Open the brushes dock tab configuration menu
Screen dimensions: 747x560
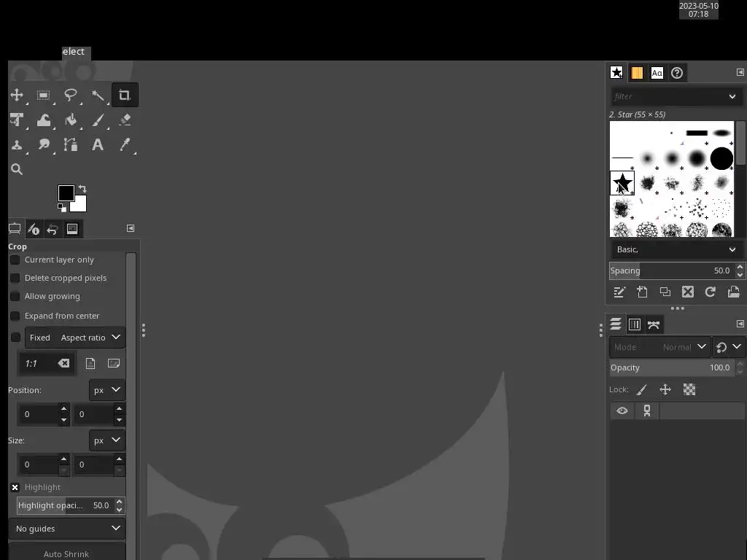click(740, 72)
